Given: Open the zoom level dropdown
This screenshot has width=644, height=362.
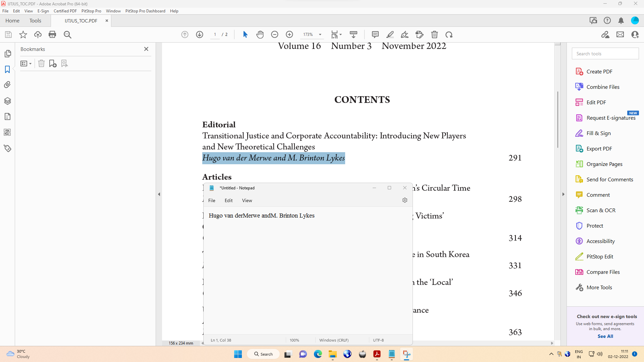Looking at the screenshot, I should tap(320, 35).
